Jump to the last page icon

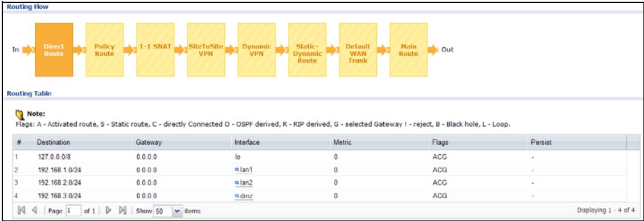pos(122,211)
